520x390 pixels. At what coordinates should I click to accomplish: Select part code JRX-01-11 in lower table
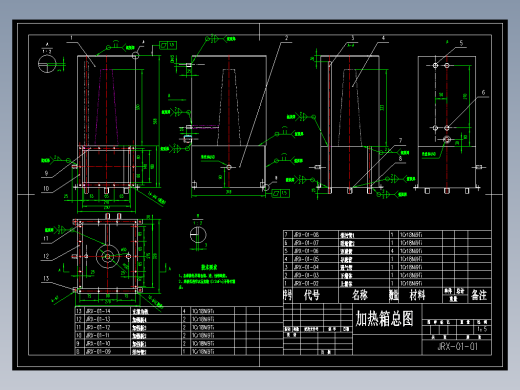pyautogui.click(x=98, y=335)
